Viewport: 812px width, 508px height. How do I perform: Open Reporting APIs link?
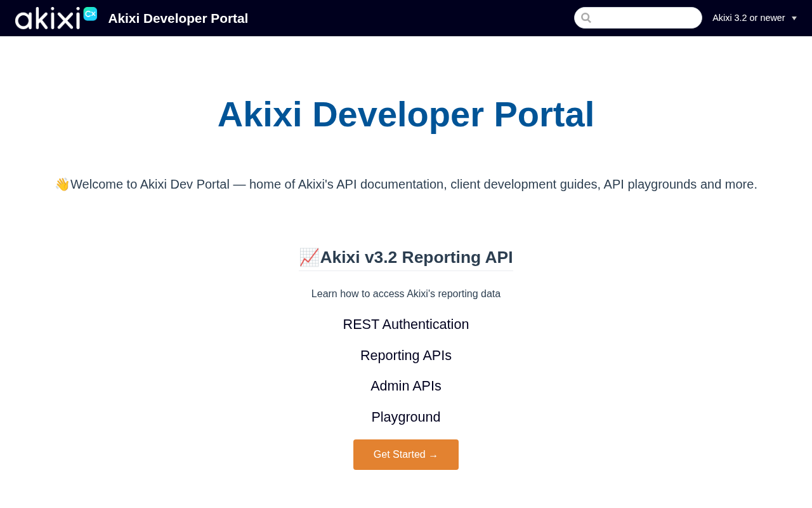tap(406, 356)
